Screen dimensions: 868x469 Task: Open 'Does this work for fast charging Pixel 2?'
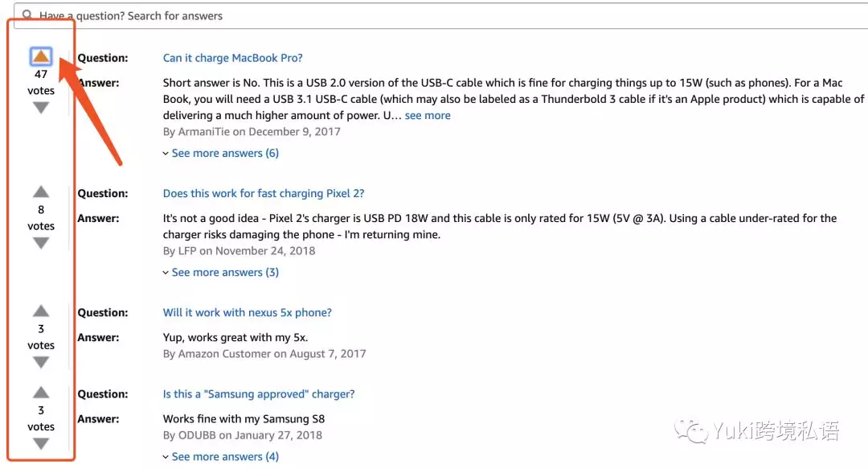click(x=264, y=193)
